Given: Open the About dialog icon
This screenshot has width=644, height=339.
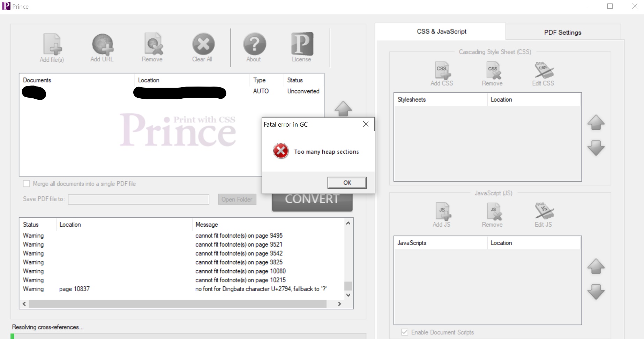Looking at the screenshot, I should (x=254, y=45).
